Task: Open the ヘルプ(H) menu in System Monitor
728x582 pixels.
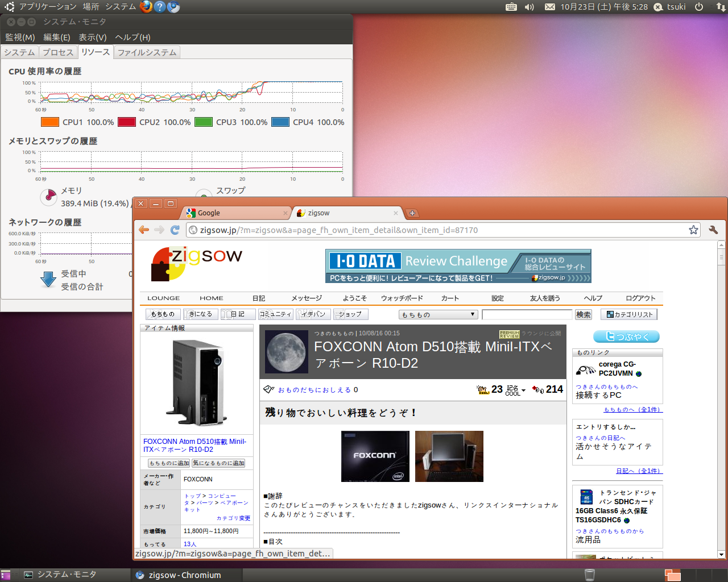Action: click(133, 37)
